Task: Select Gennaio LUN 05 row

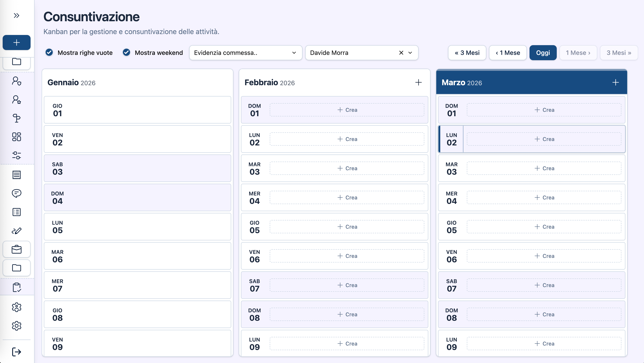Action: 138,227
